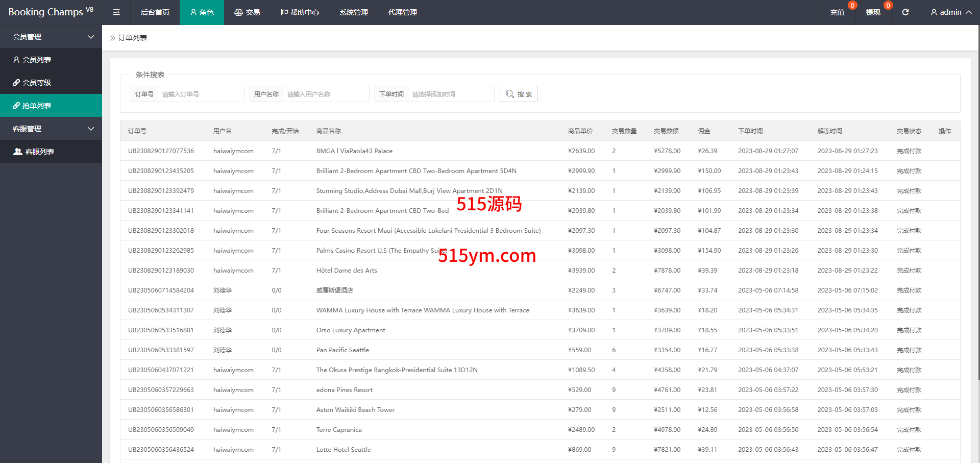Image resolution: width=980 pixels, height=463 pixels.
Task: Open the 下单时间 date picker field
Action: click(451, 94)
